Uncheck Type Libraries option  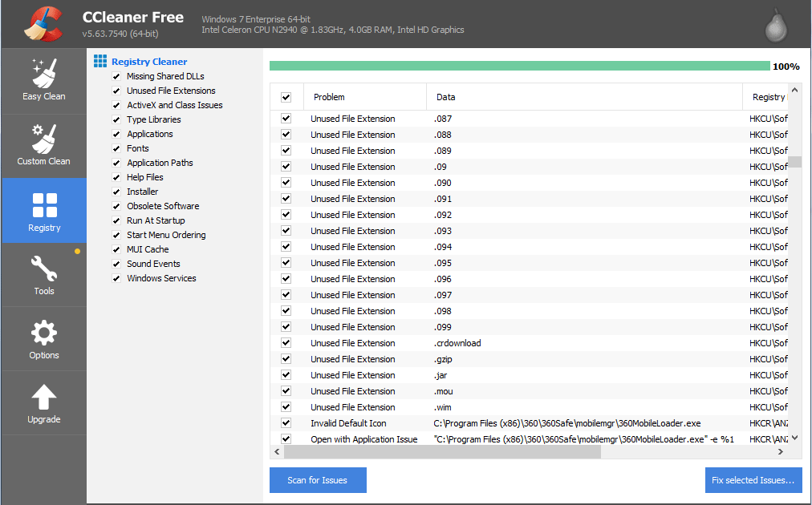click(116, 119)
